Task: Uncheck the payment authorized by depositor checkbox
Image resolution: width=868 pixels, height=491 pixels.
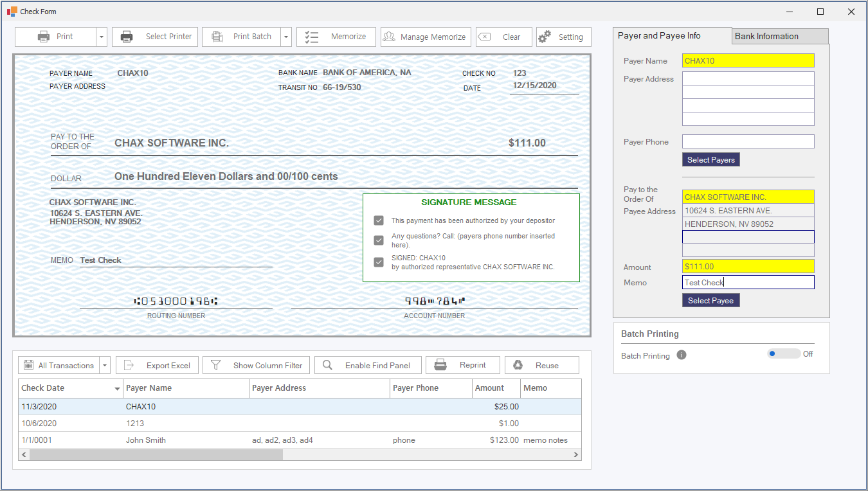Action: coord(379,220)
